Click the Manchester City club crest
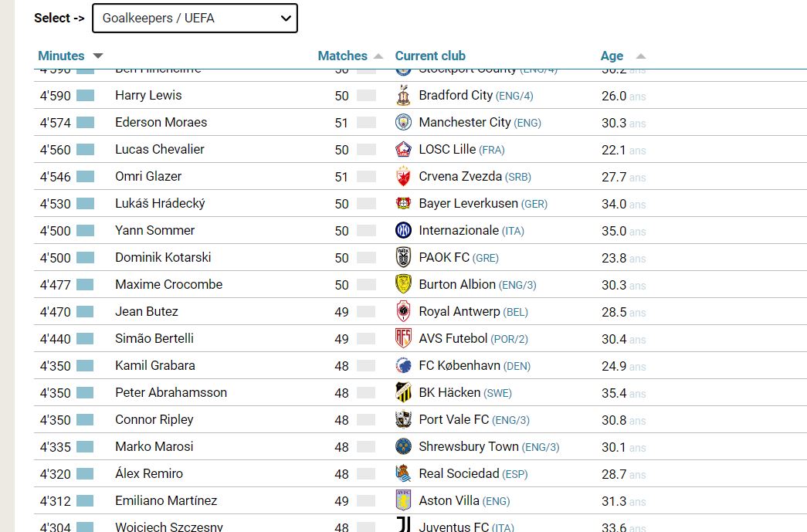807x532 pixels. [x=403, y=123]
